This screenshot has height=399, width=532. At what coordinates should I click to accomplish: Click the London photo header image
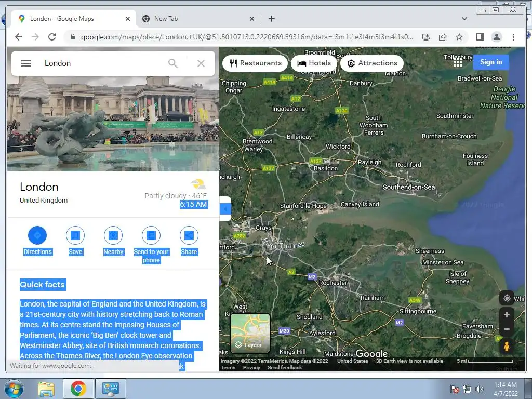[113, 124]
